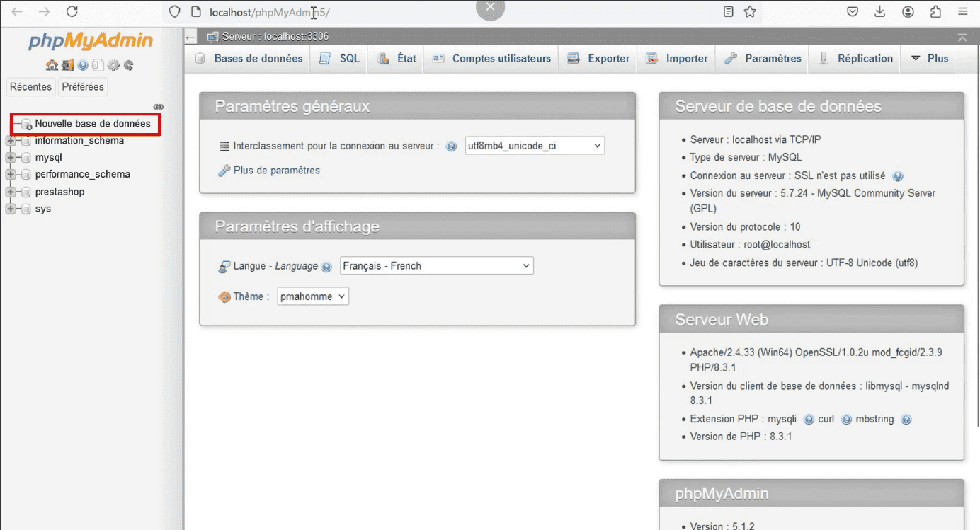Open help icon beside Interclassement label

[451, 146]
